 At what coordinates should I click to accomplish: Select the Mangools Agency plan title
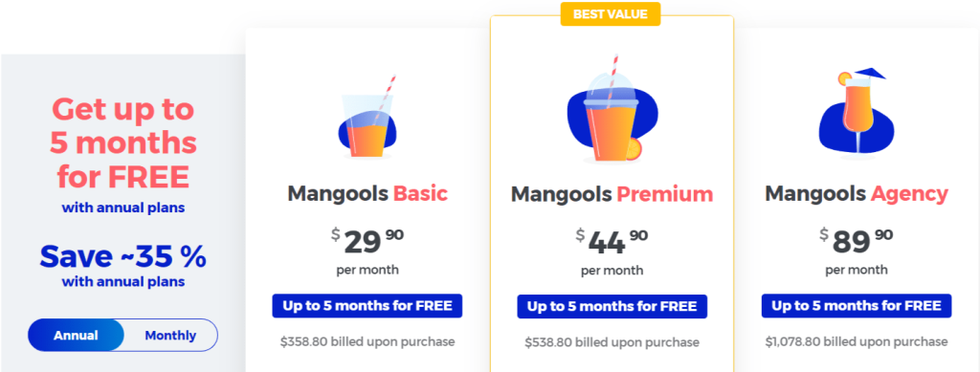point(857,193)
